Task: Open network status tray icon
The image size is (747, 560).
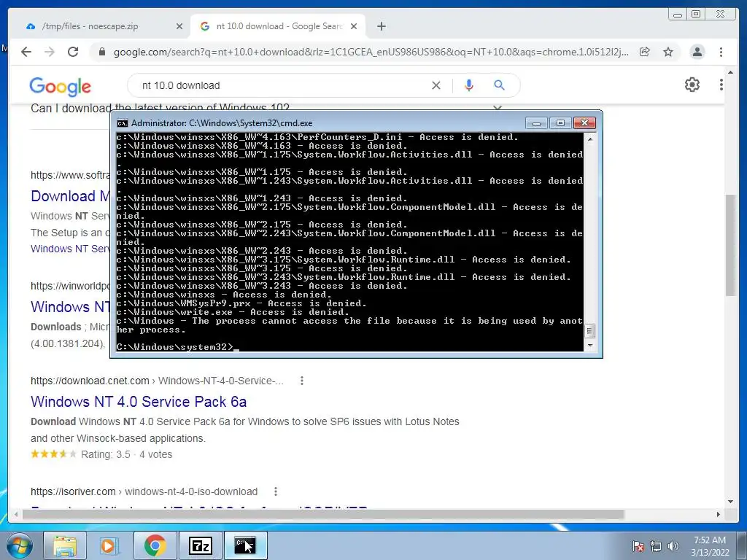Action: (656, 546)
